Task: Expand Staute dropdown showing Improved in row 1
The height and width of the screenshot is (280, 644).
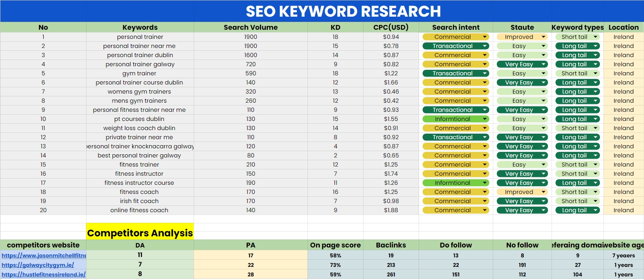Action: 543,37
